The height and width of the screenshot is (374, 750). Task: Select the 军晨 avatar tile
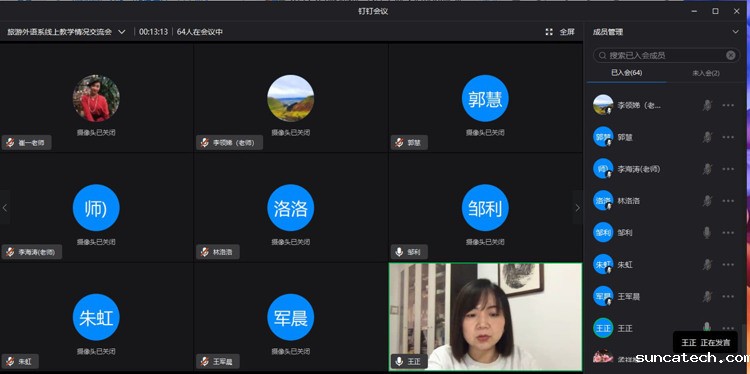(291, 317)
